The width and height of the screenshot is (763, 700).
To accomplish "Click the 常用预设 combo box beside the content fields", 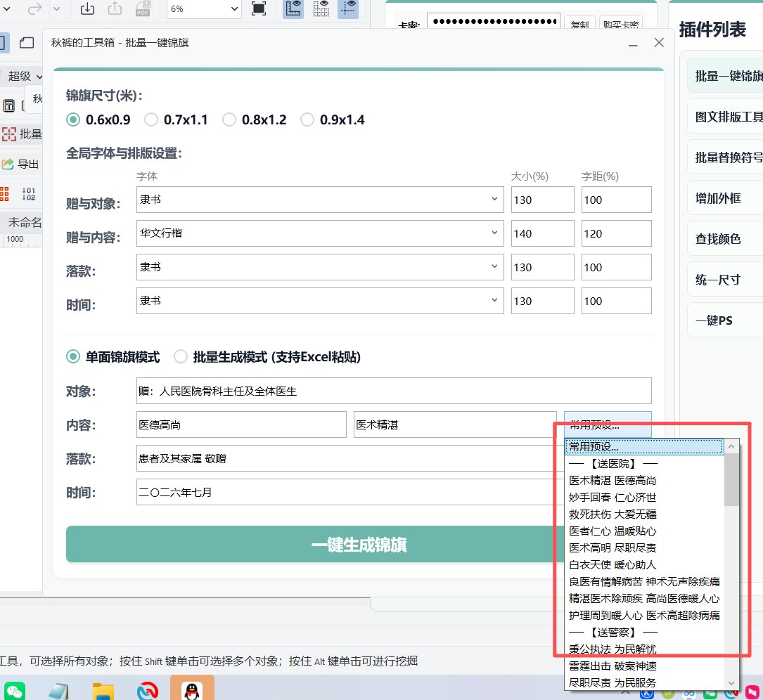I will click(608, 424).
